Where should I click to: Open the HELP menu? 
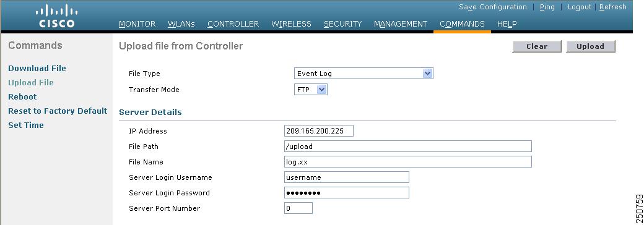[x=507, y=24]
